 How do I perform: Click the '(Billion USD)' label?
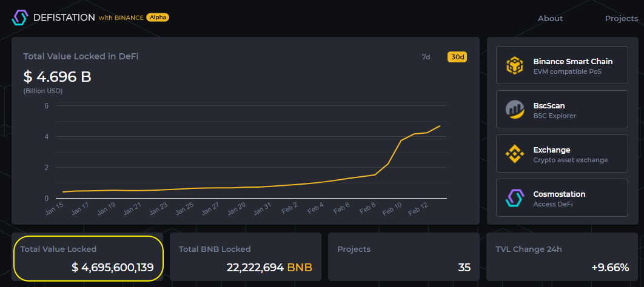click(42, 91)
